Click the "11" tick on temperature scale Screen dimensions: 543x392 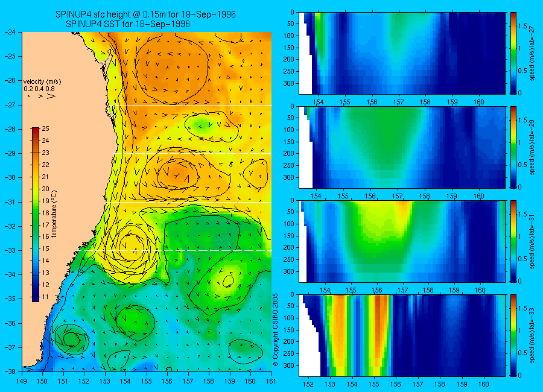45,297
